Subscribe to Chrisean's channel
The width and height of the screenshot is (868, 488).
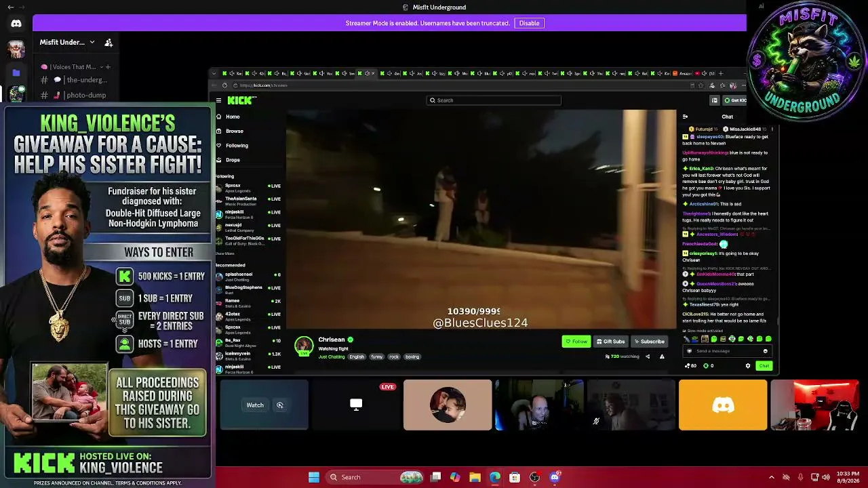tap(649, 342)
